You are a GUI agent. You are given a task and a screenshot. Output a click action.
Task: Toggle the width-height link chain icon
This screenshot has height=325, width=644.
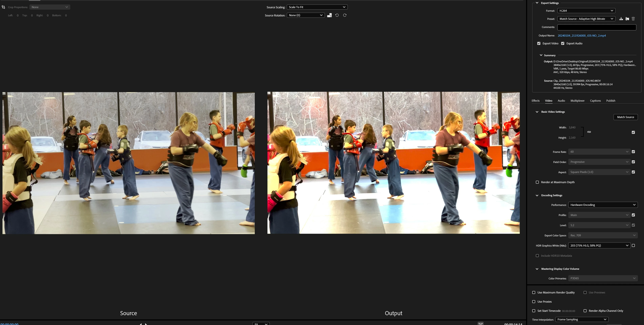click(589, 132)
